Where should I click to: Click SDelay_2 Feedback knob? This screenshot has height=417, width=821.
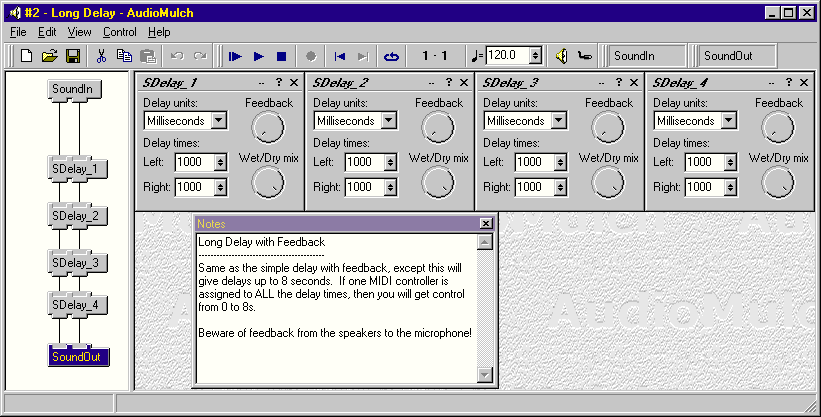[x=438, y=128]
